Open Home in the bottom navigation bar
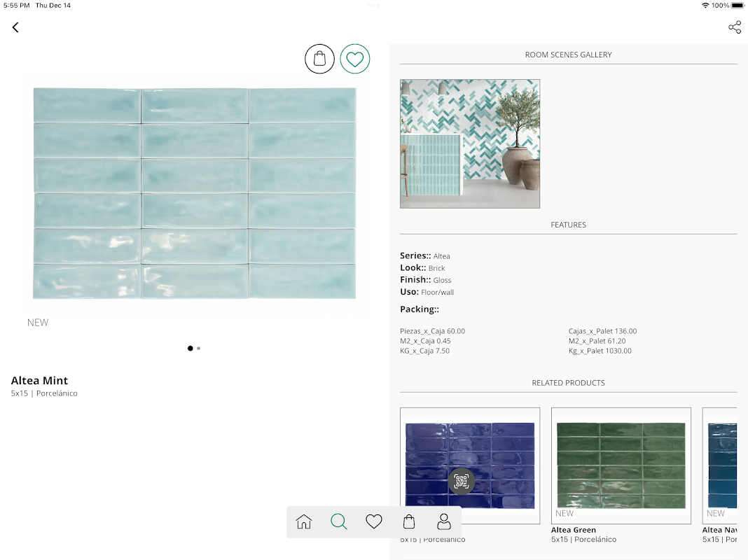Image resolution: width=748 pixels, height=560 pixels. (304, 521)
